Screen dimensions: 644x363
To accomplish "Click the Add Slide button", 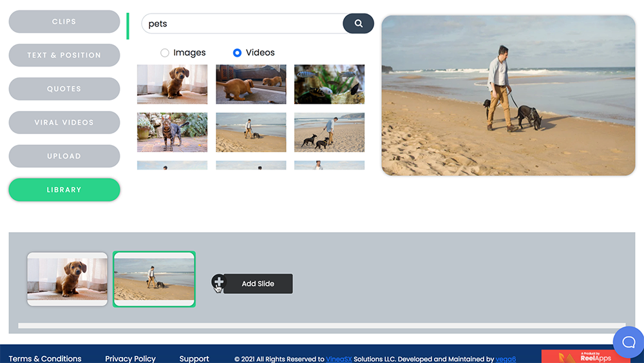I will click(x=258, y=284).
